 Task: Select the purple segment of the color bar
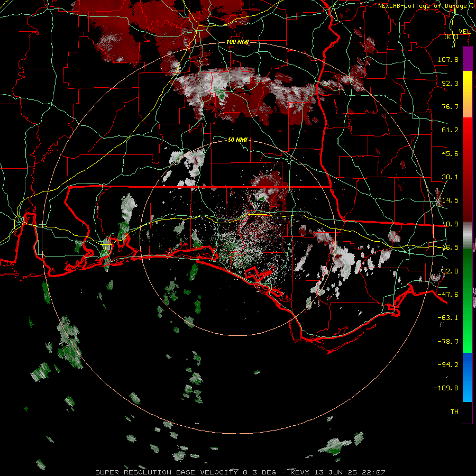coord(467,59)
